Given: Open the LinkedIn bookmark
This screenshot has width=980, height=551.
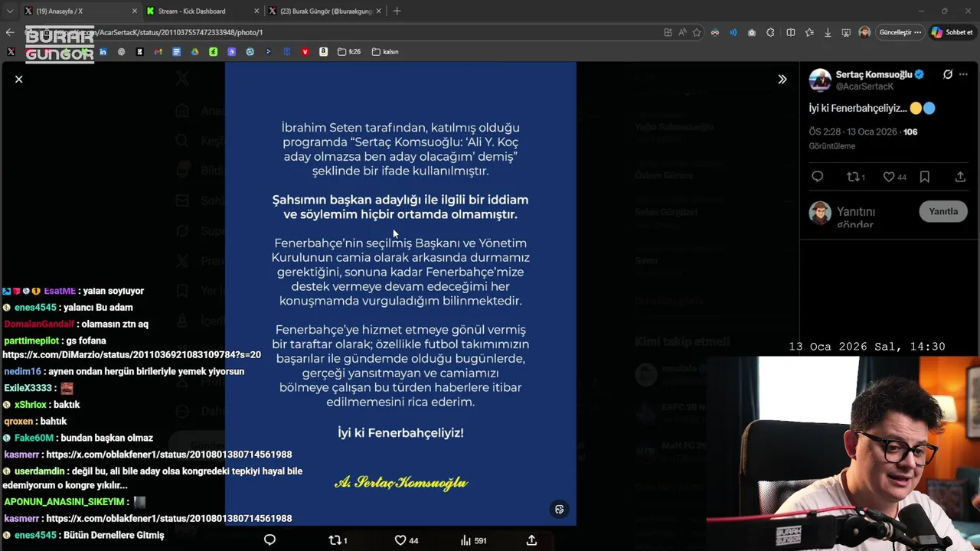Looking at the screenshot, I should [x=103, y=52].
